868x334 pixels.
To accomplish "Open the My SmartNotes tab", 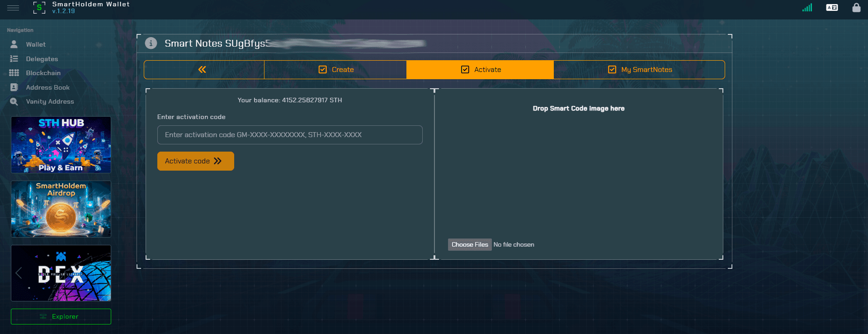I will pos(639,70).
